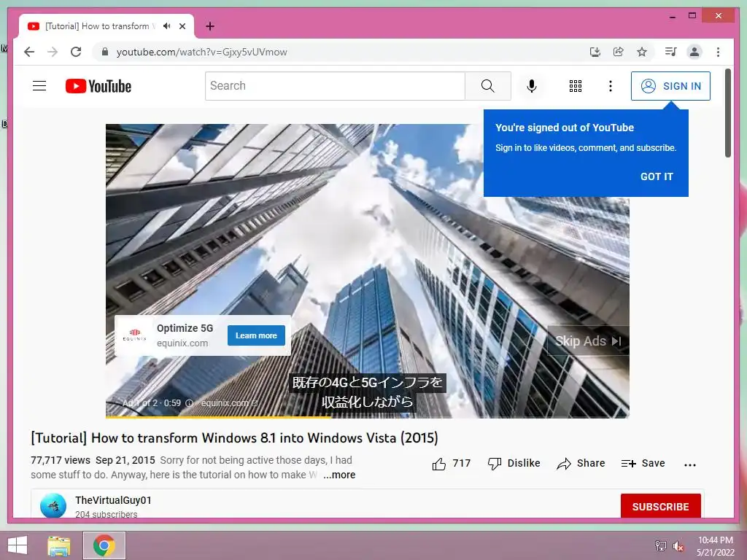747x560 pixels.
Task: Open the media control icon in Chrome toolbar
Action: (671, 52)
